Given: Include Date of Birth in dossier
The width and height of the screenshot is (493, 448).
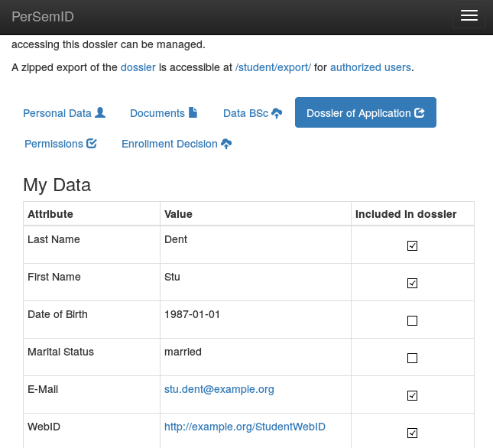Looking at the screenshot, I should point(413,321).
